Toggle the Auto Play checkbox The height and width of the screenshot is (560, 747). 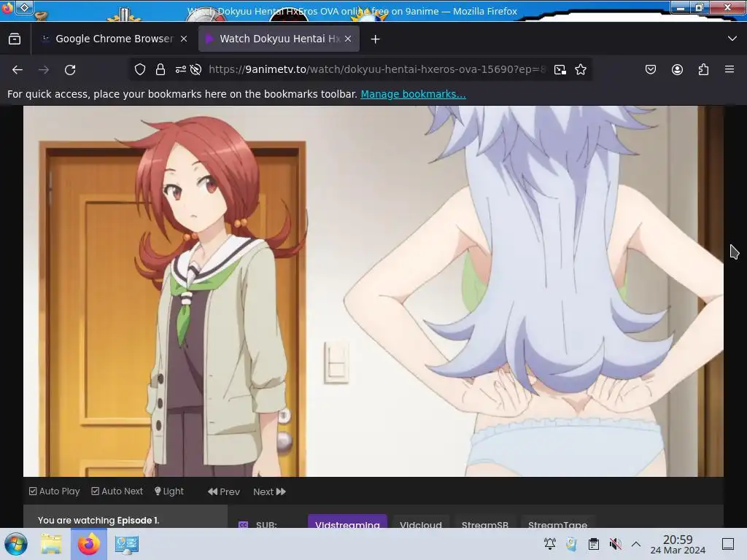54,491
